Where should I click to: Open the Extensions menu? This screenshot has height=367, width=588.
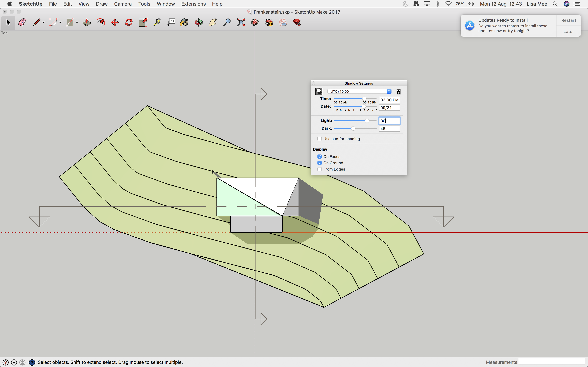click(193, 4)
